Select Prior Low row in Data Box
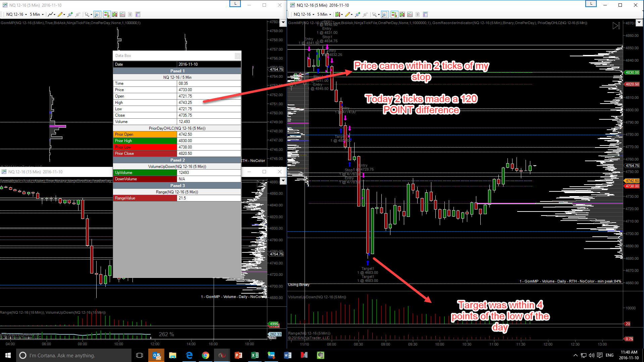 click(177, 147)
